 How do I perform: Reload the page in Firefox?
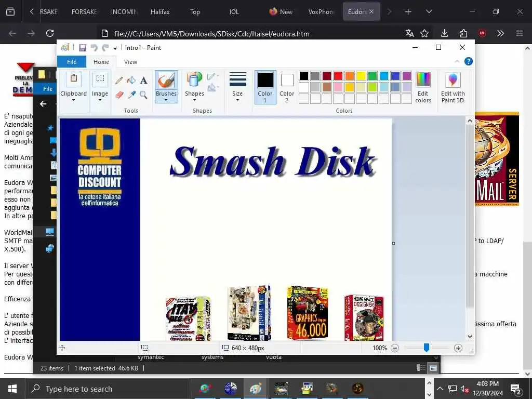[50, 33]
